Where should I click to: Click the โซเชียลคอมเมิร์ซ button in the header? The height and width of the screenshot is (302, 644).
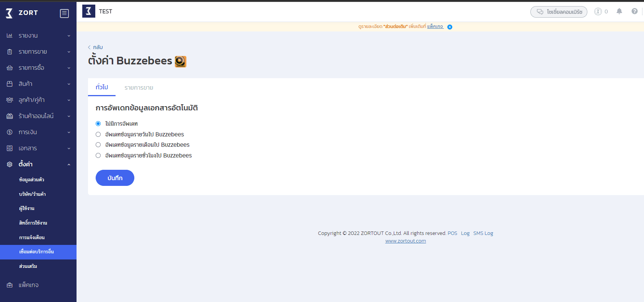click(559, 12)
